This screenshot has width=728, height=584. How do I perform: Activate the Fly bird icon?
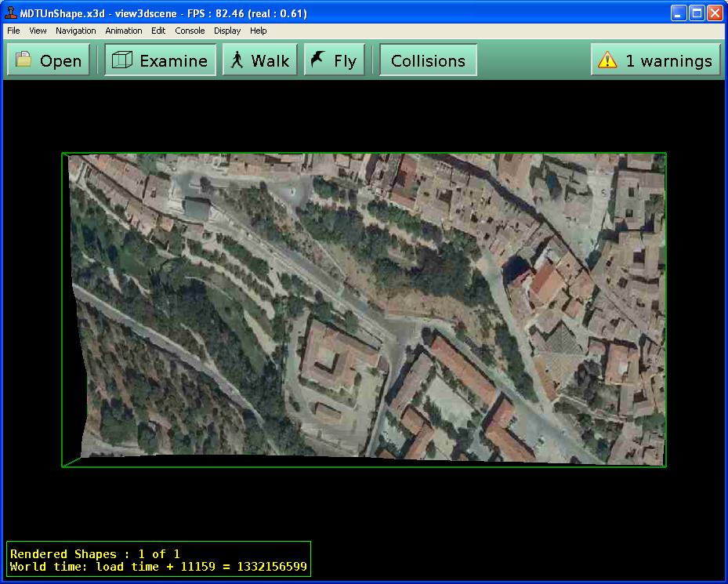[x=317, y=60]
